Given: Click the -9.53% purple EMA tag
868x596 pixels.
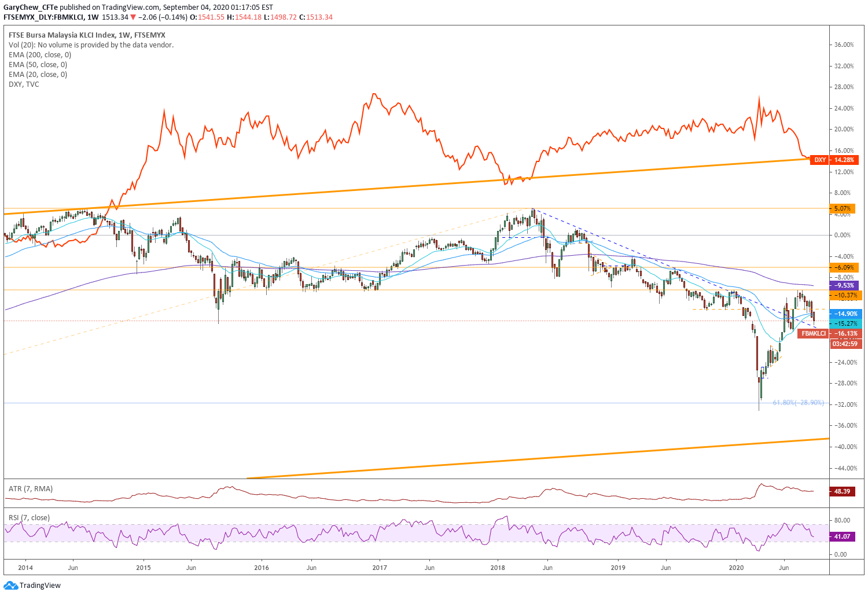Looking at the screenshot, I should 845,285.
